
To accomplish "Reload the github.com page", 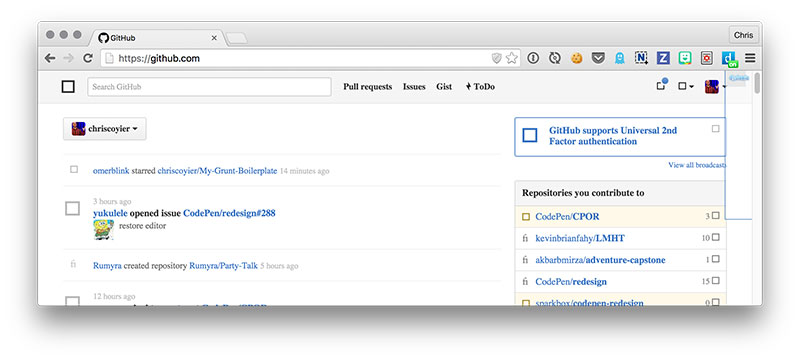I will [88, 58].
